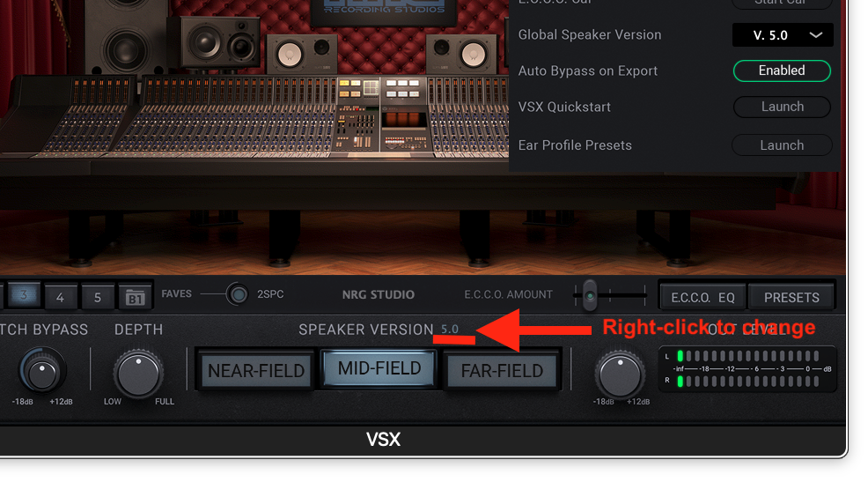Click the Speaker Version 5.0 value

[450, 329]
